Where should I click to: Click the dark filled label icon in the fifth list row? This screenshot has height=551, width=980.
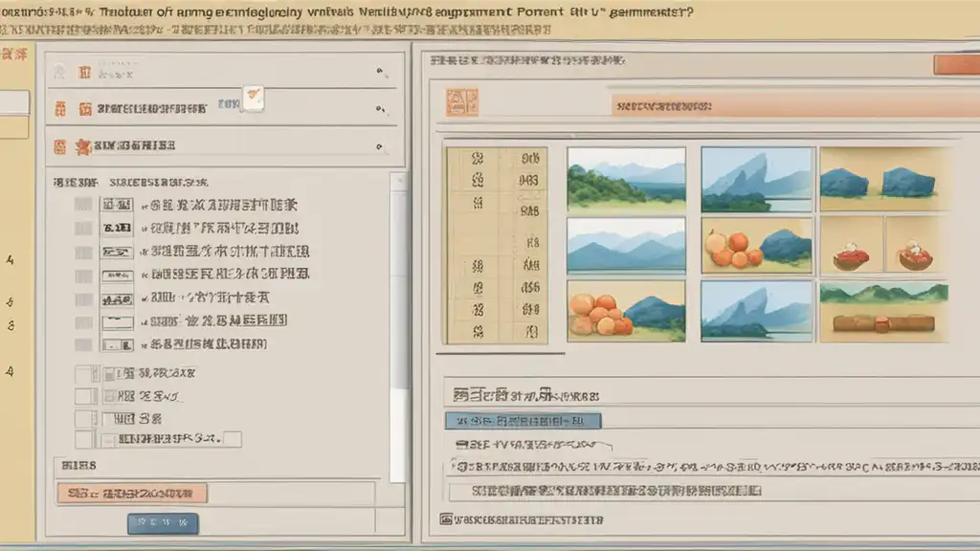pyautogui.click(x=117, y=299)
